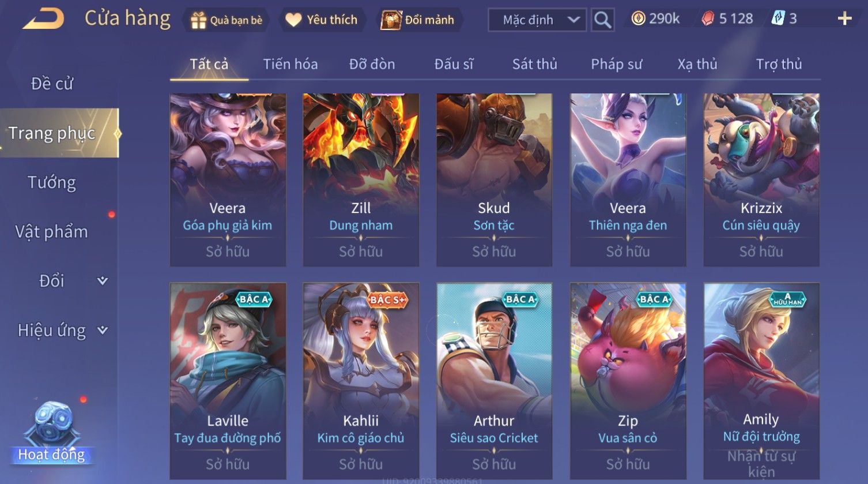Open the Mặc định sort dropdown
Viewport: 868px width, 484px height.
(x=537, y=20)
